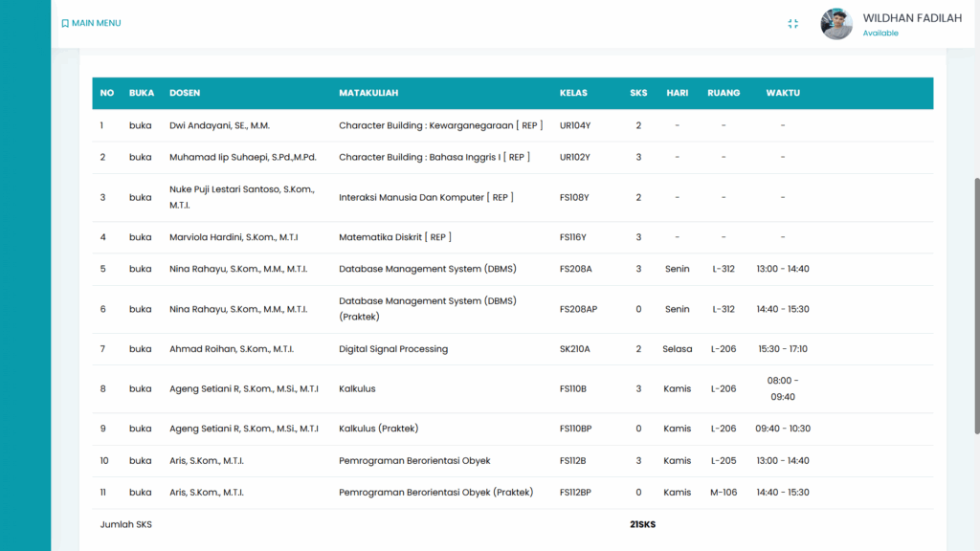Open the WILDHAN FADILAH profile name

[x=911, y=18]
